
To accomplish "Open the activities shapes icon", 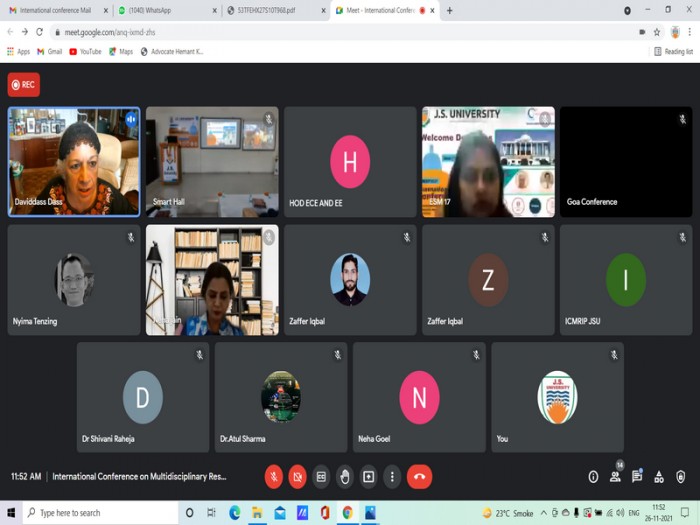I will point(659,477).
